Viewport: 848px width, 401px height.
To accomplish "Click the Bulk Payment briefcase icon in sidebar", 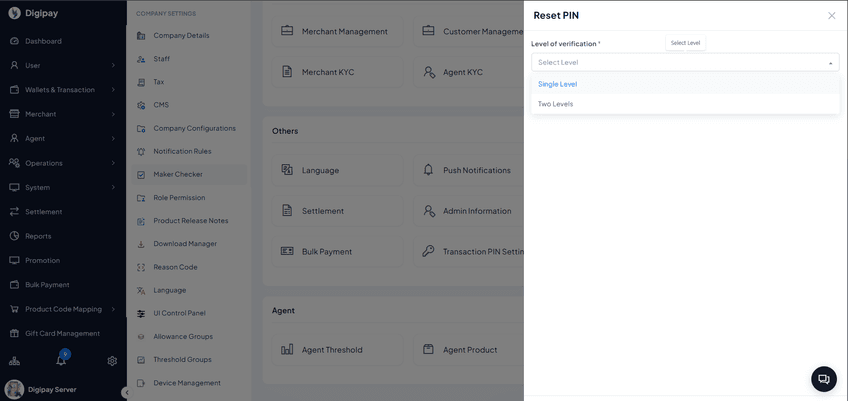I will [15, 285].
